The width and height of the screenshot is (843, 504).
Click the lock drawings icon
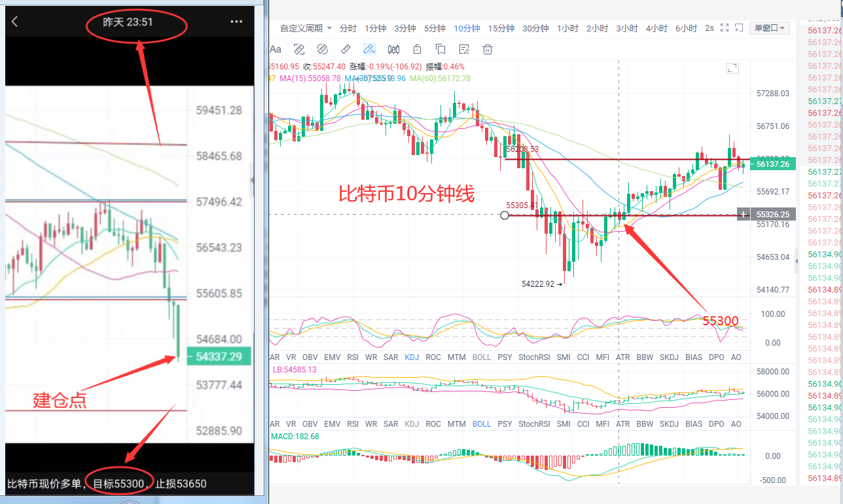point(417,49)
